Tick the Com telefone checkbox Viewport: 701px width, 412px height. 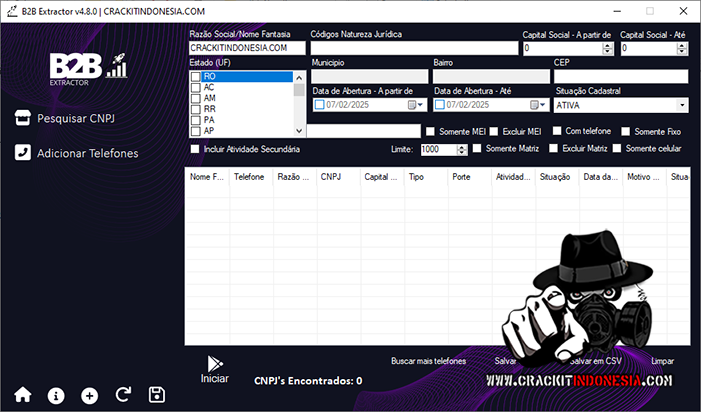coord(557,131)
